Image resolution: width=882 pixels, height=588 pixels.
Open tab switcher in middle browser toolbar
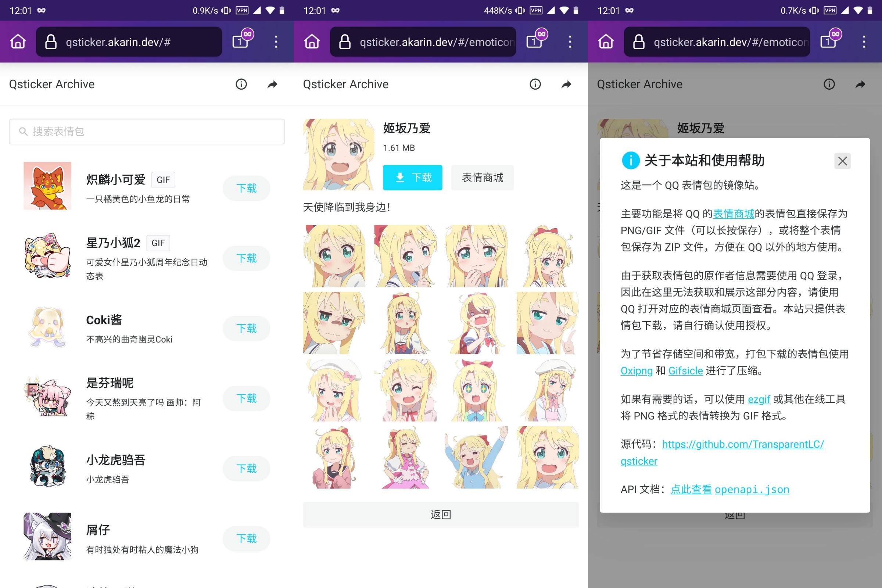click(535, 41)
